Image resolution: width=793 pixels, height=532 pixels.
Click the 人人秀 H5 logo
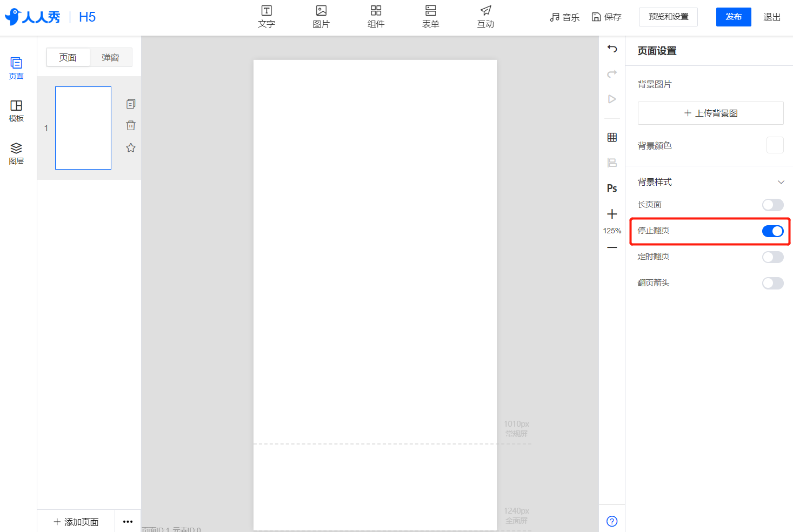[x=50, y=17]
